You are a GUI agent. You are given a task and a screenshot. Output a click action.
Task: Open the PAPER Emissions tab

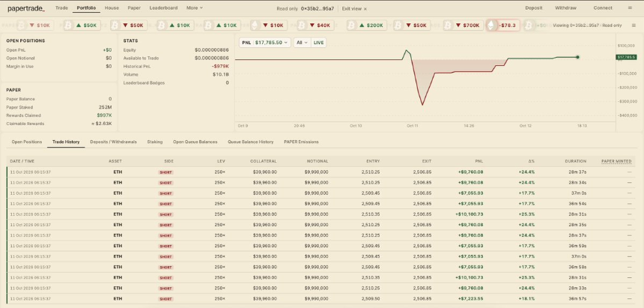301,142
